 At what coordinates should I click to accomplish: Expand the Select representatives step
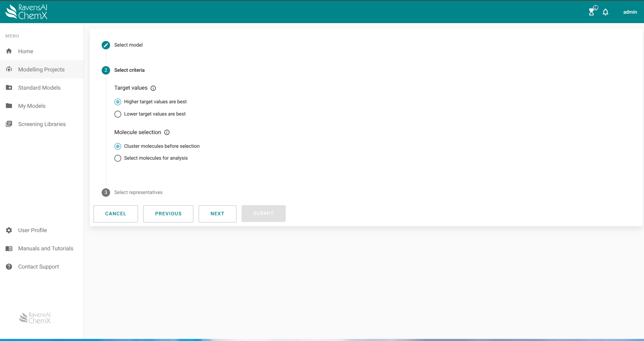138,193
